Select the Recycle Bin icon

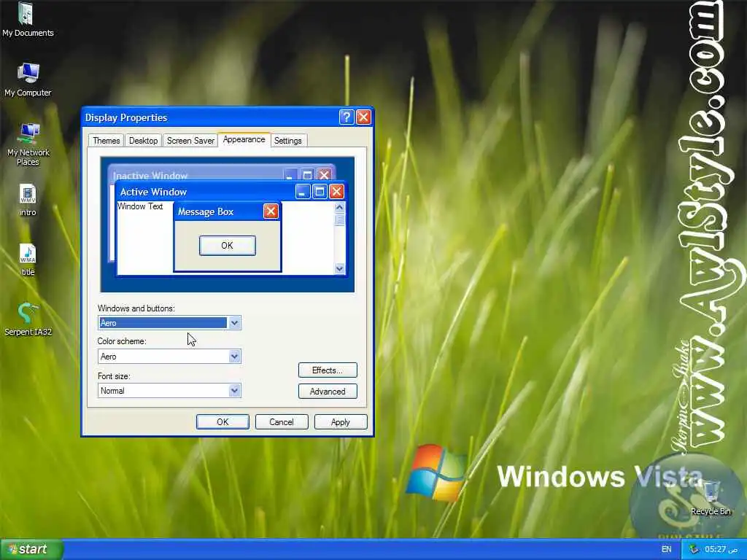click(x=711, y=498)
